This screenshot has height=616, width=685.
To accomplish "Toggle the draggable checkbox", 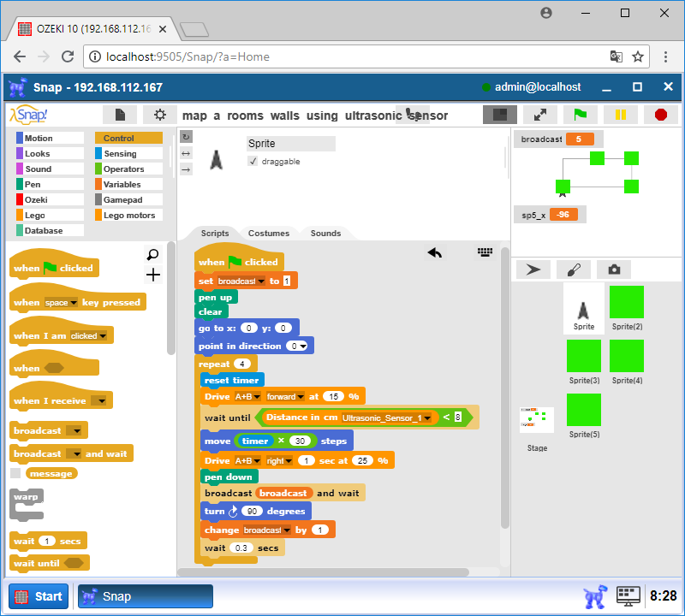I will pyautogui.click(x=253, y=162).
